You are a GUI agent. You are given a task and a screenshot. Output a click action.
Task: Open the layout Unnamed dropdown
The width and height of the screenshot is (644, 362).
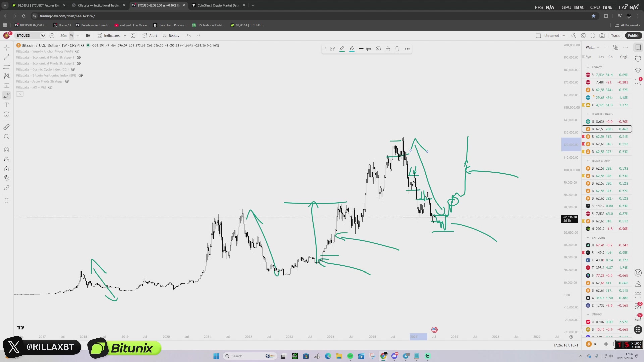pyautogui.click(x=554, y=36)
